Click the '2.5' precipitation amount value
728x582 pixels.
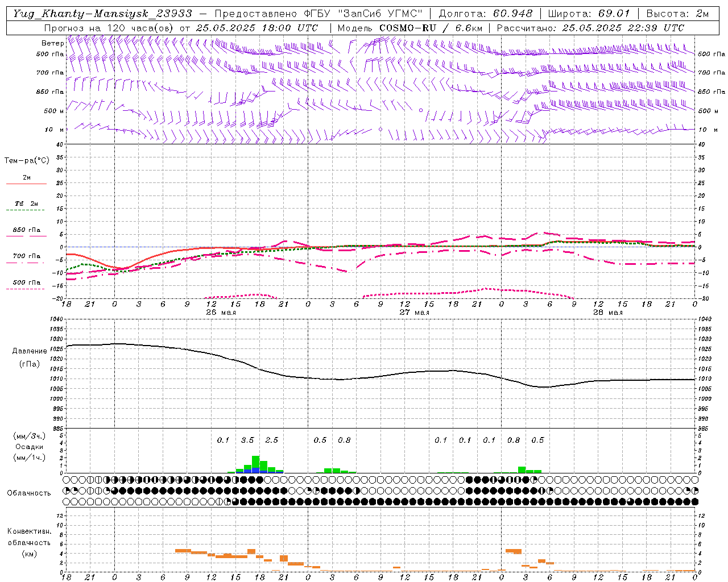[x=272, y=440]
